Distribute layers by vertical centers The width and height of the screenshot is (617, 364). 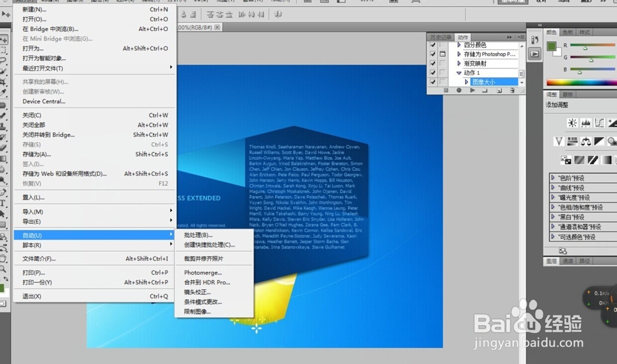pyautogui.click(x=220, y=15)
